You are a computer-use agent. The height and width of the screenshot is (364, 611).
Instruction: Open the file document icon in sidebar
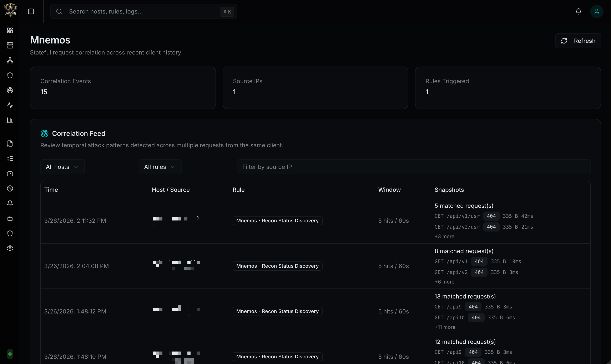[x=10, y=144]
